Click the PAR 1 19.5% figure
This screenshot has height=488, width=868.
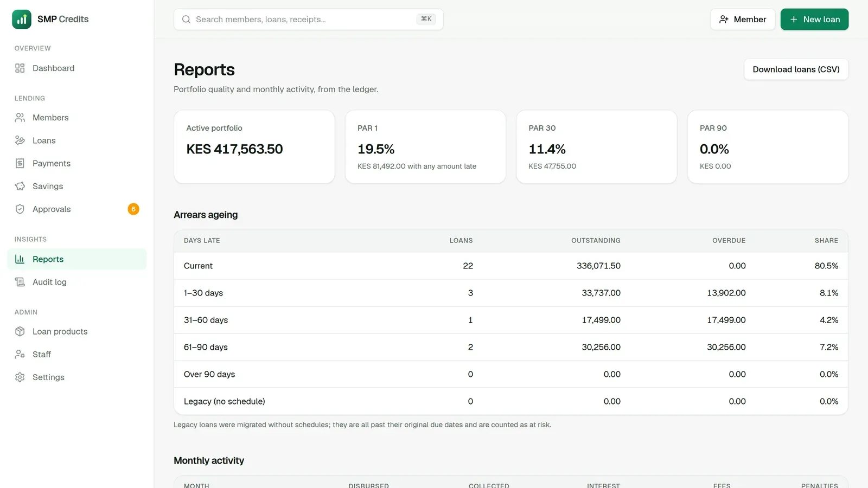(x=376, y=149)
